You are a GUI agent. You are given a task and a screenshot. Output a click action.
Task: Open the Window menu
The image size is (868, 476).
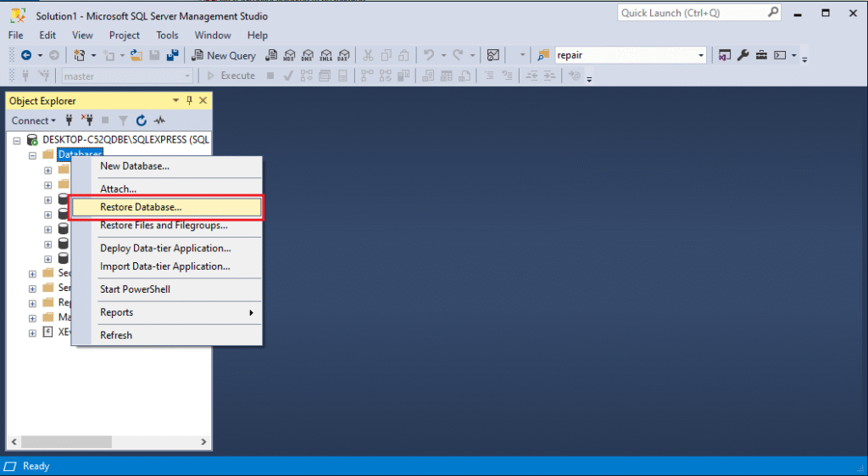point(213,35)
